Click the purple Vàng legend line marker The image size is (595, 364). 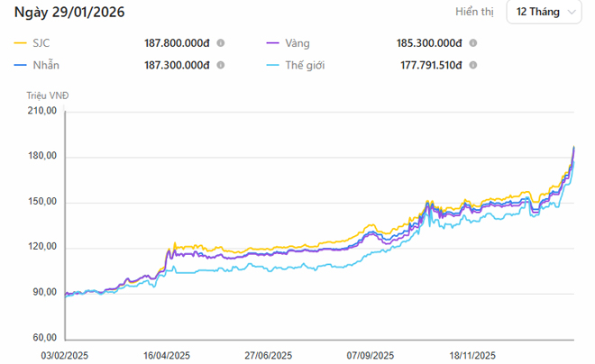(x=274, y=42)
